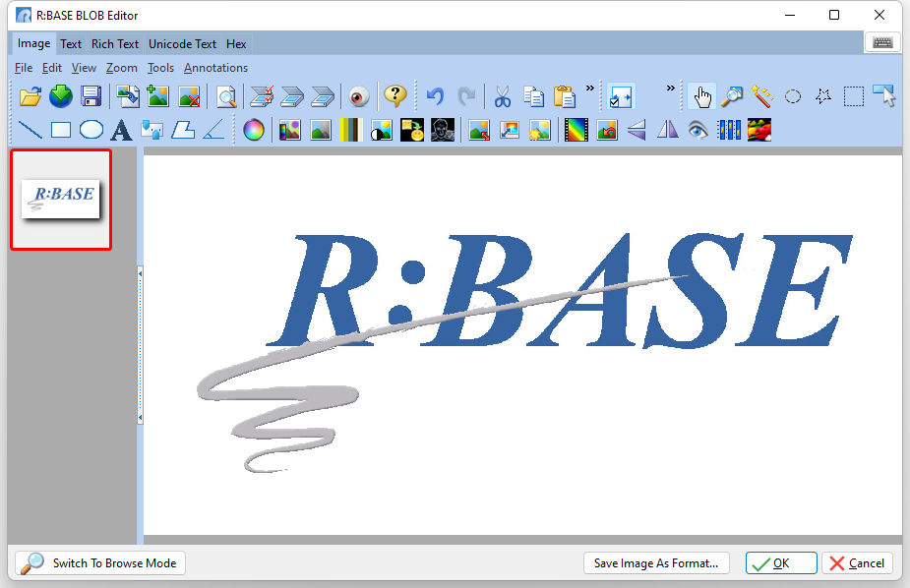Cut selection with the scissors icon
This screenshot has width=910, height=588.
coord(503,96)
